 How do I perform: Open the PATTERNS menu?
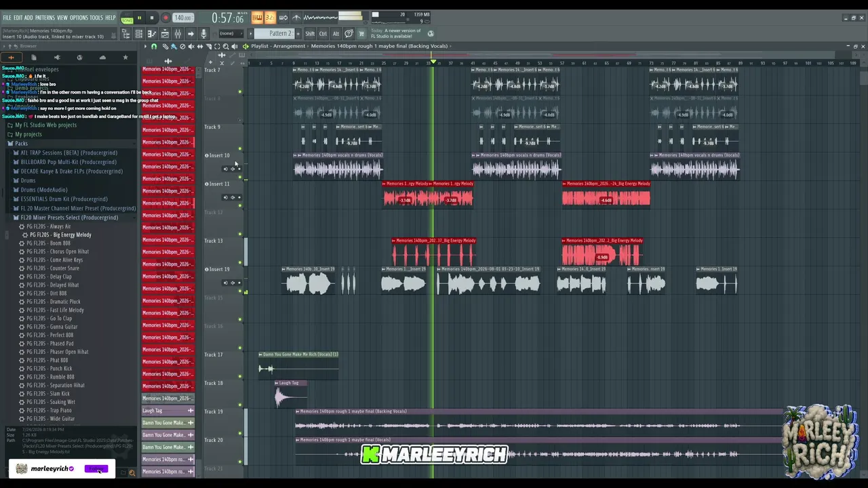[45, 18]
